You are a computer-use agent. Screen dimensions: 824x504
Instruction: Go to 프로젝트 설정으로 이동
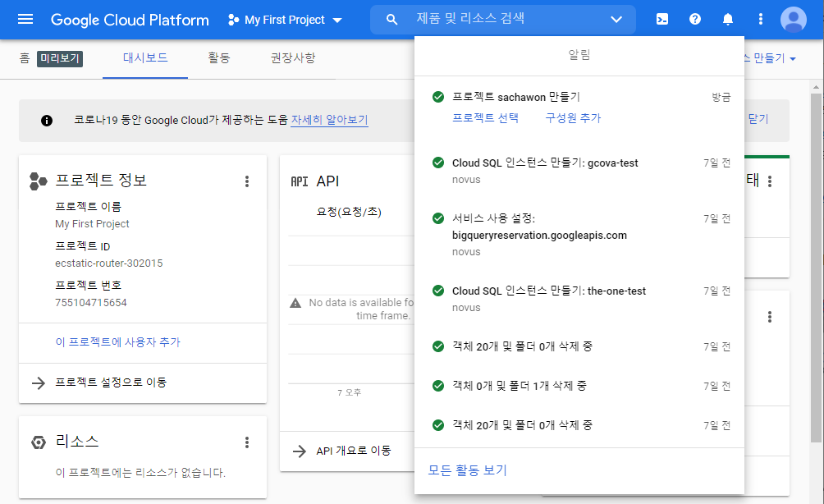111,383
